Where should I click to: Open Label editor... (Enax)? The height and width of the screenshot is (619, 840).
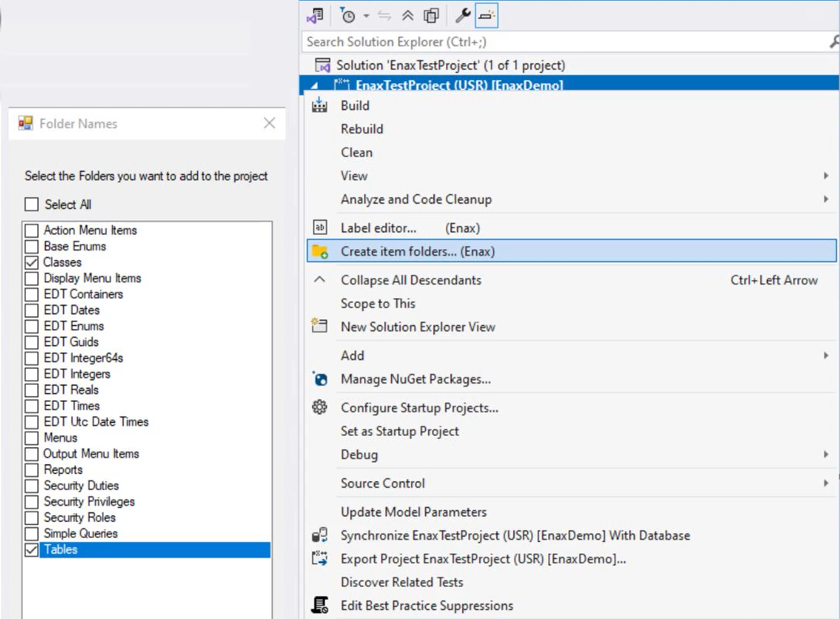coord(410,228)
